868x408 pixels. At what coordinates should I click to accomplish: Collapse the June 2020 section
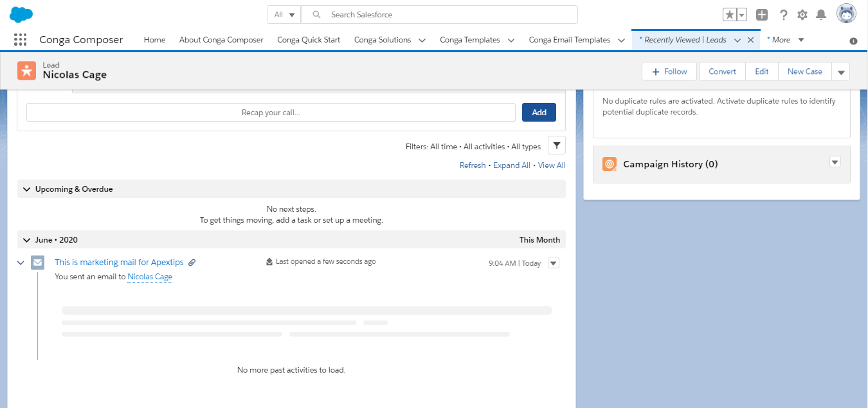26,240
